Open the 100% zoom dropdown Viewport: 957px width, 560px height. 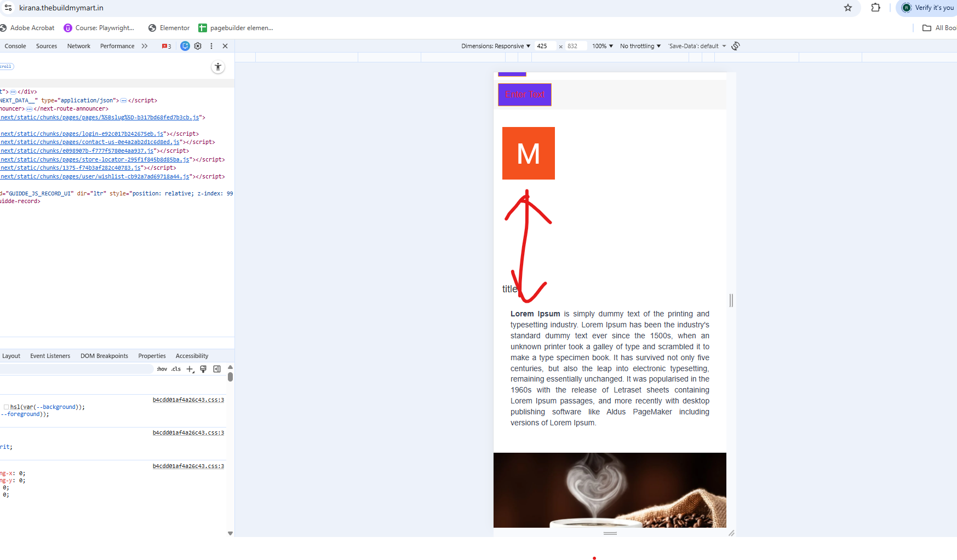[x=603, y=46]
